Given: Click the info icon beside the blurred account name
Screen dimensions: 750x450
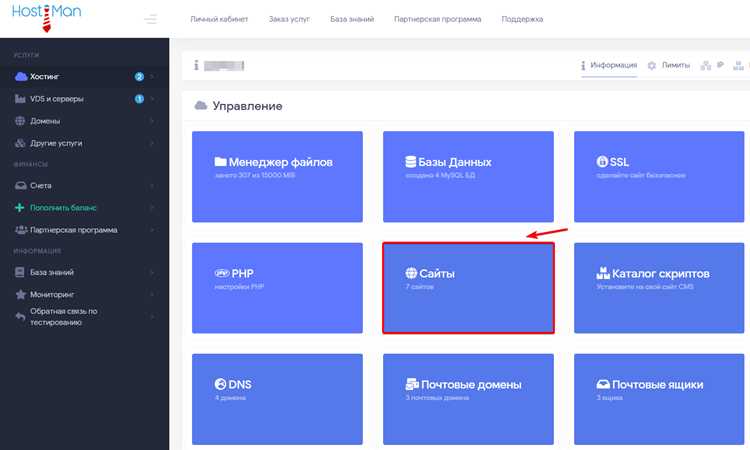Looking at the screenshot, I should pyautogui.click(x=196, y=65).
